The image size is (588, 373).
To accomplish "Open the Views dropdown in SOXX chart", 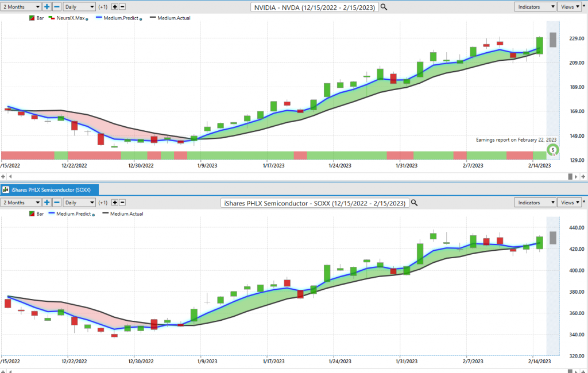I will 570,203.
